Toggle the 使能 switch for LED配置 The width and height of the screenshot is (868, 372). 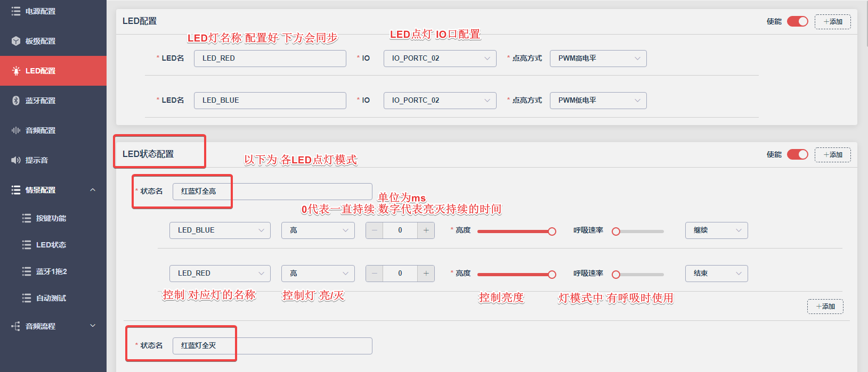[x=798, y=21]
